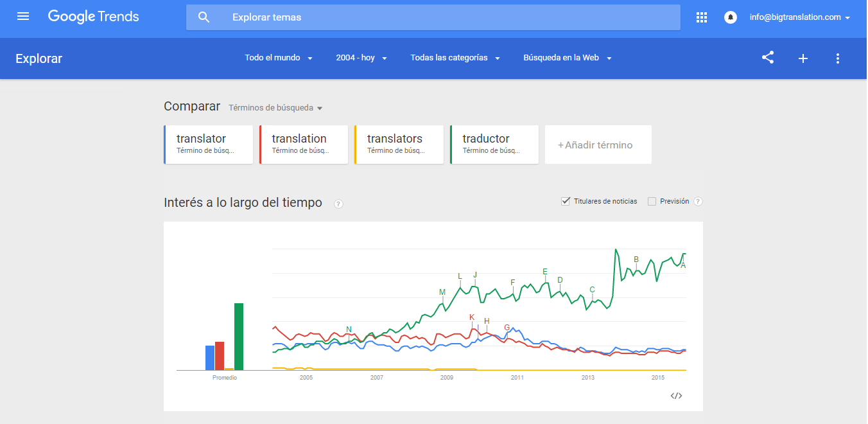868x424 pixels.
Task: Click Añadir término button
Action: click(598, 145)
